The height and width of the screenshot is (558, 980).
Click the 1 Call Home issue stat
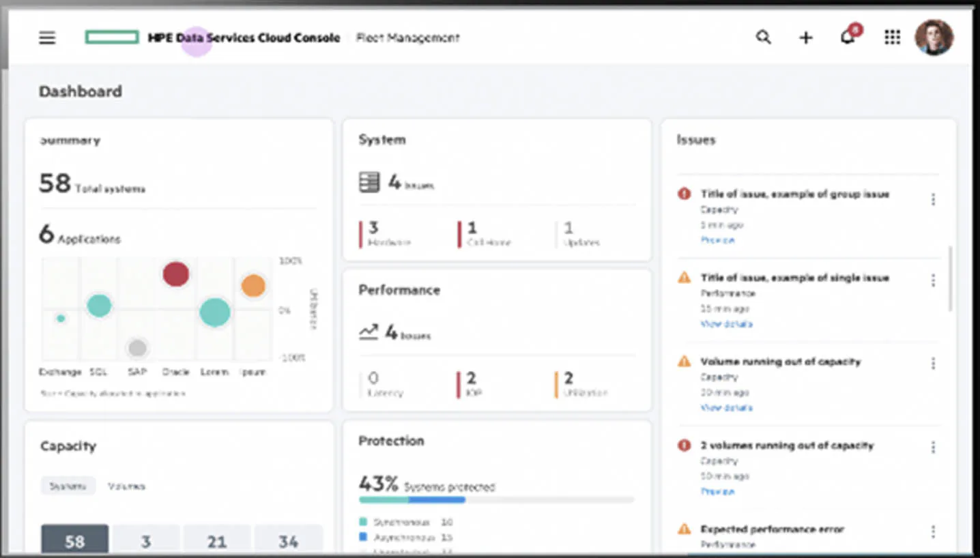(x=485, y=234)
